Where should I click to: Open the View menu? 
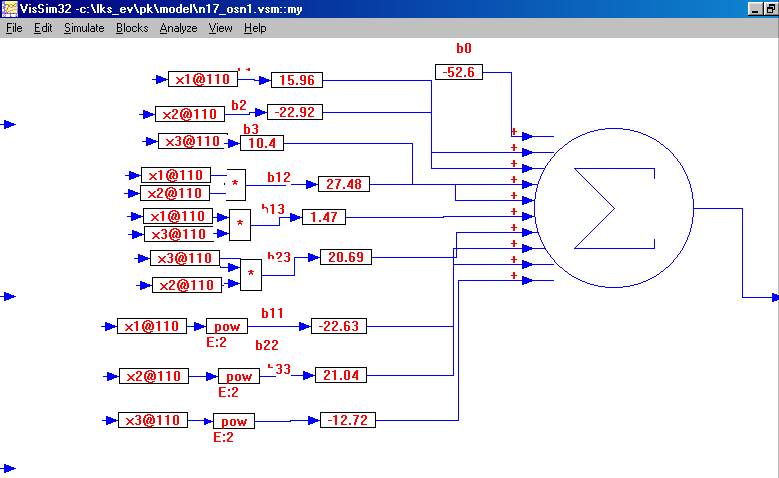pyautogui.click(x=220, y=28)
